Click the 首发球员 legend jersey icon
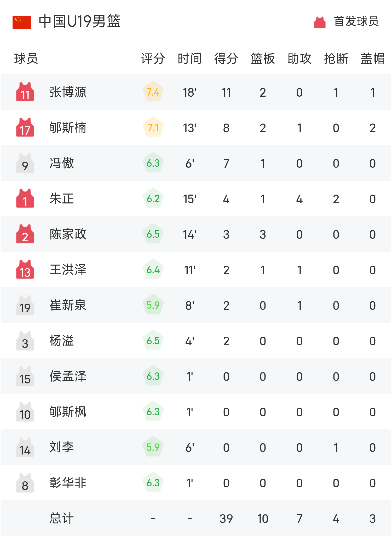The image size is (392, 537). pos(319,22)
